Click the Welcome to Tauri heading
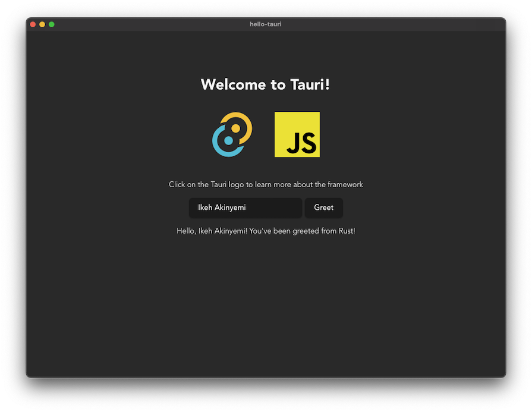The height and width of the screenshot is (412, 532). click(x=266, y=84)
